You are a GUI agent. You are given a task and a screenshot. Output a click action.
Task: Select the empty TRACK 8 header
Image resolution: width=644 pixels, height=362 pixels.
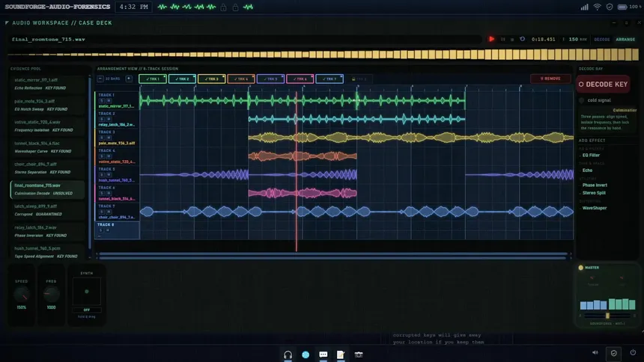117,230
